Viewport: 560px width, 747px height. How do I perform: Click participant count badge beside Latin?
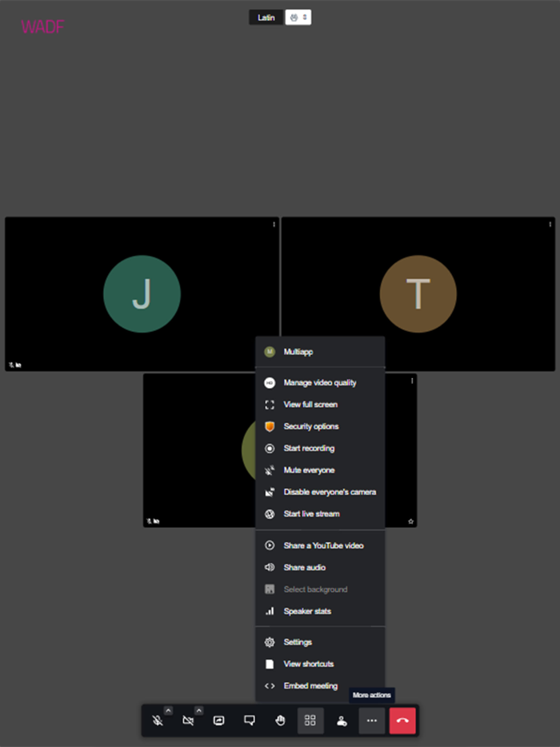(x=298, y=18)
